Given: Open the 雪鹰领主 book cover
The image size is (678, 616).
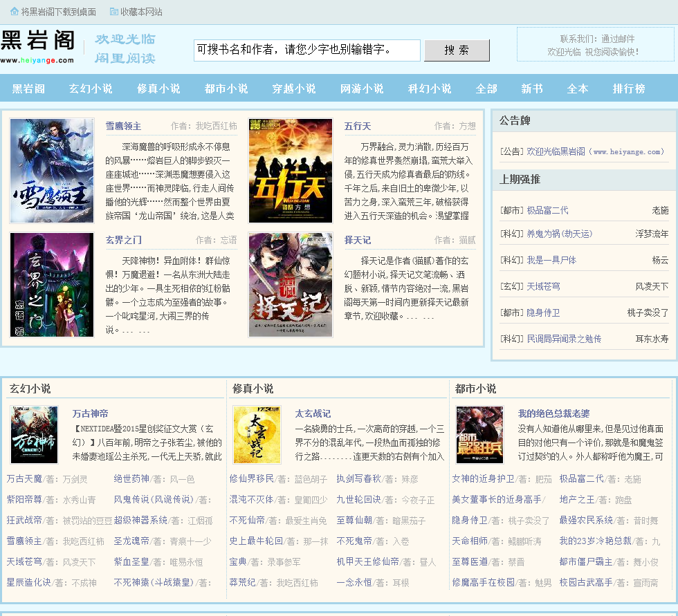Looking at the screenshot, I should 52,171.
